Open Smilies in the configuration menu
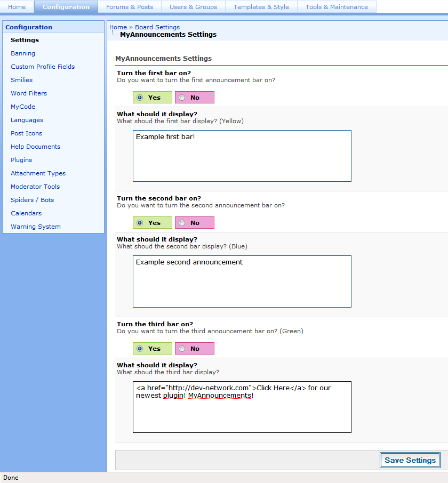Image resolution: width=448 pixels, height=483 pixels. tap(22, 80)
